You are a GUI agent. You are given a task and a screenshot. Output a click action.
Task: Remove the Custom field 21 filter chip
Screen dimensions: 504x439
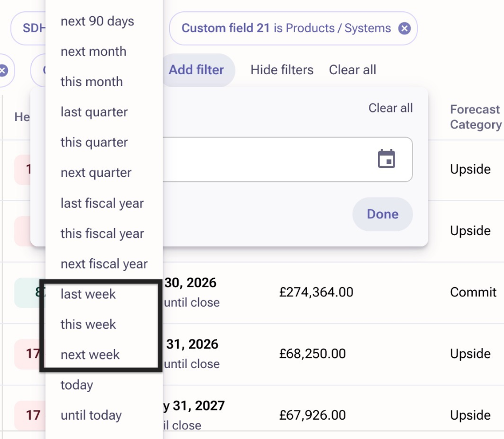point(404,28)
